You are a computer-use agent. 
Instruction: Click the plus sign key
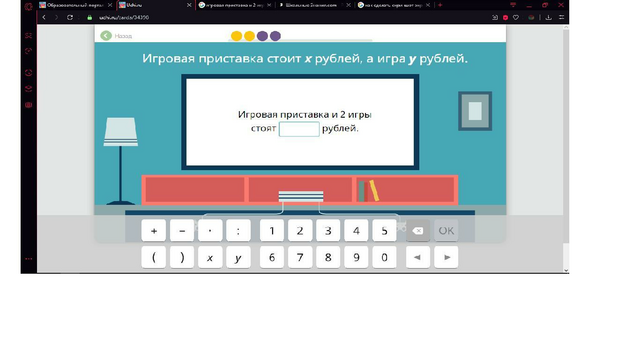153,231
